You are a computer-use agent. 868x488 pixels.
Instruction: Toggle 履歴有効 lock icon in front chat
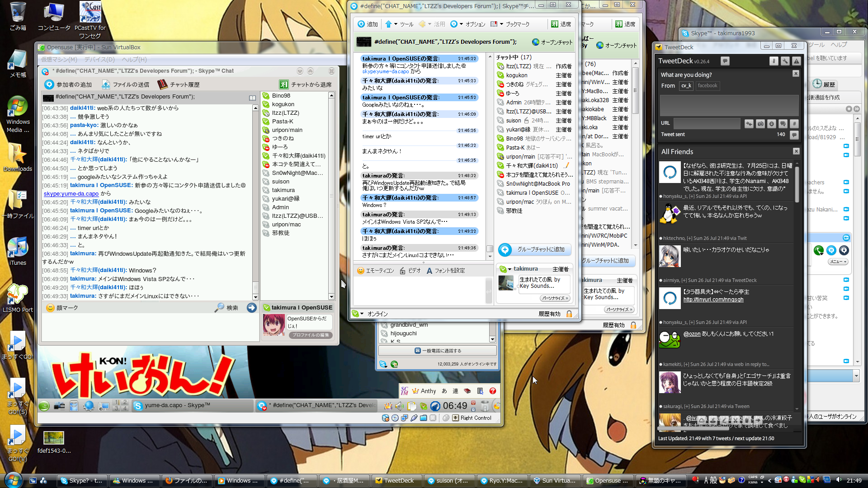pyautogui.click(x=569, y=314)
